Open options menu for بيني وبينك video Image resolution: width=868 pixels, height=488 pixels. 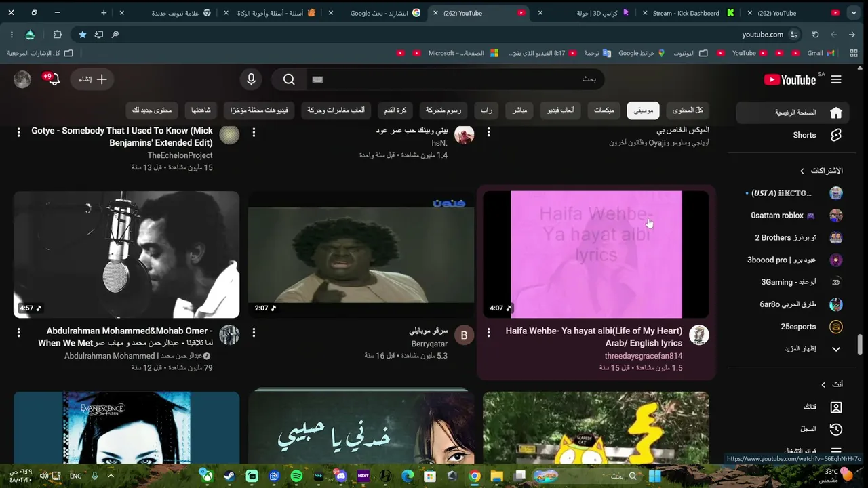point(254,132)
